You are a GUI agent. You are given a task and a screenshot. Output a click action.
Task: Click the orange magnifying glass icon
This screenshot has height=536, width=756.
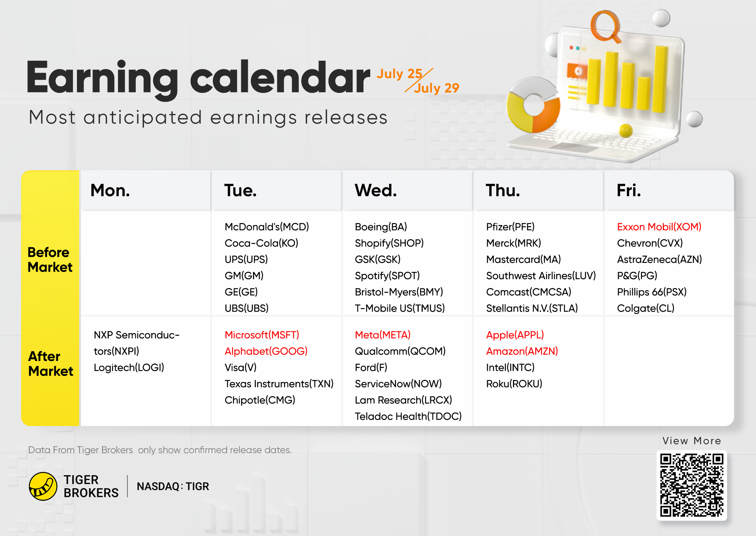pos(605,26)
